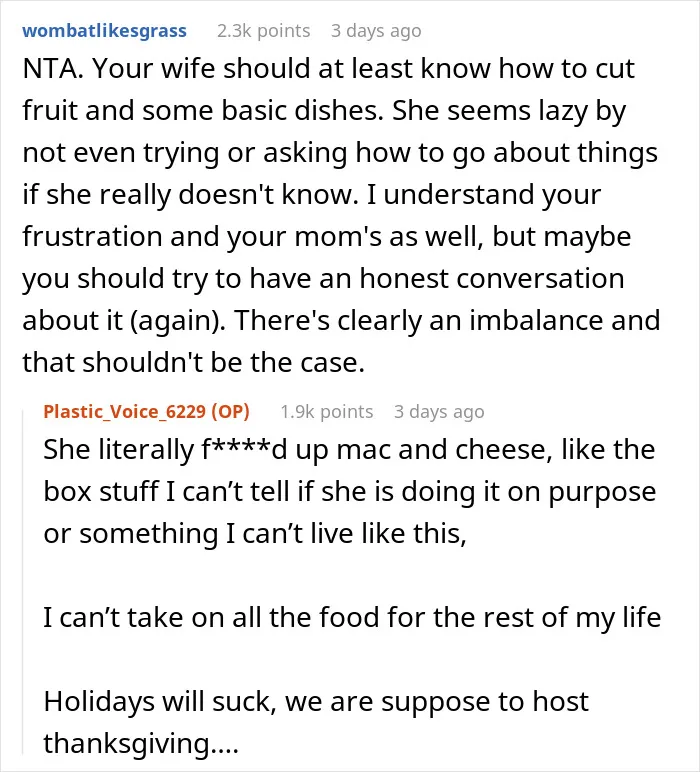
Task: Click the '1.9k points' score
Action: pos(326,412)
